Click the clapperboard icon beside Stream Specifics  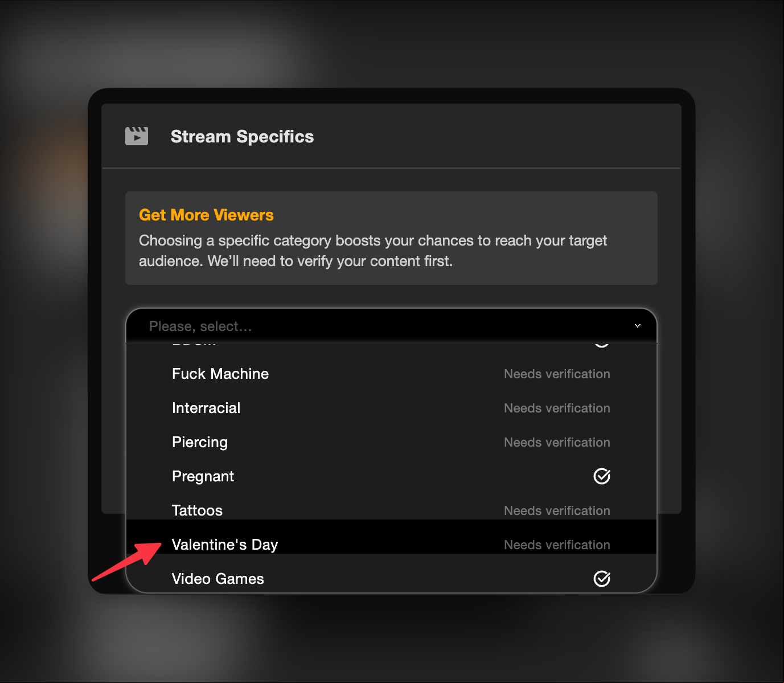click(137, 136)
